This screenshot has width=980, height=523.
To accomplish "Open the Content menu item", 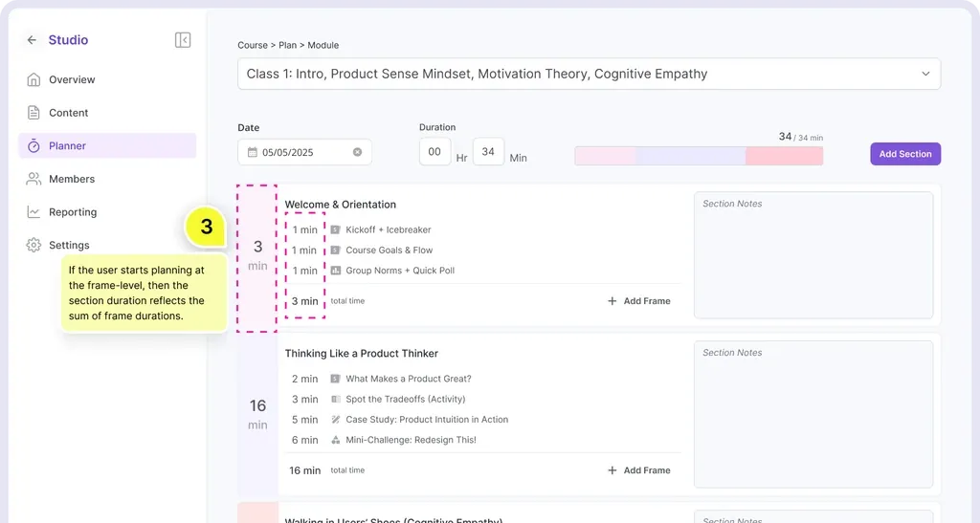I will pos(107,112).
